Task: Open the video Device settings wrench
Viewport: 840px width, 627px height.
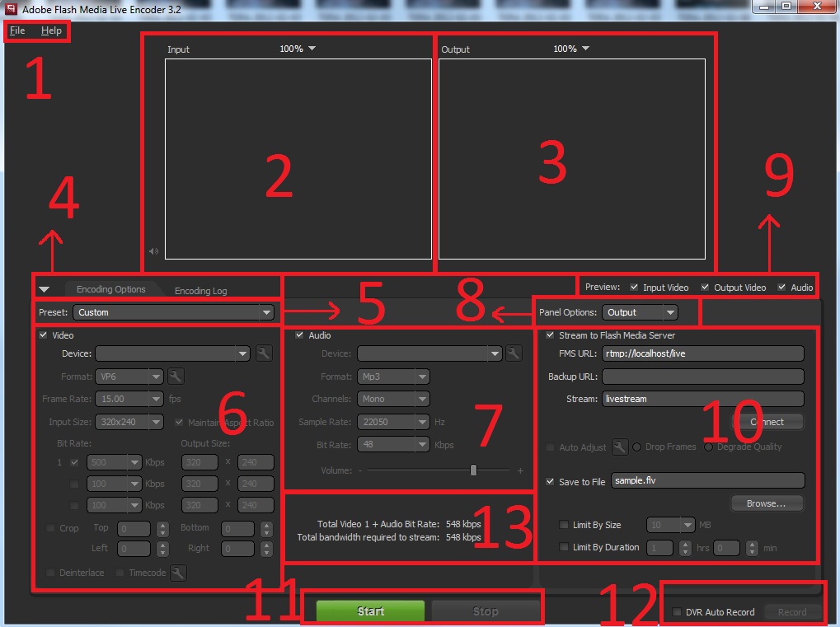Action: pyautogui.click(x=264, y=353)
